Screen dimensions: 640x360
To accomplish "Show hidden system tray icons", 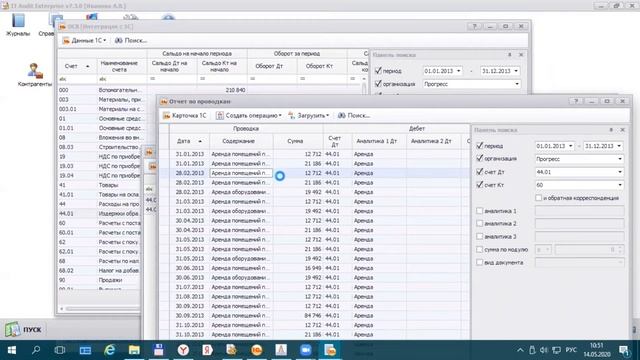I will pos(520,350).
